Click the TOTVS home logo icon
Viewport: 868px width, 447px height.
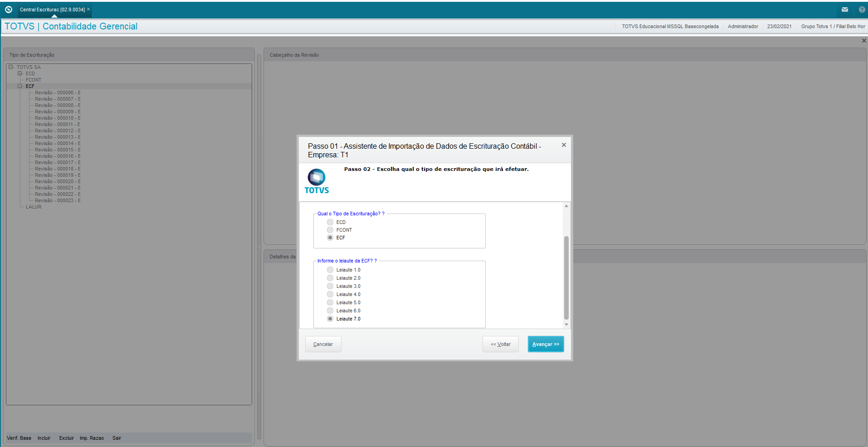[8, 10]
